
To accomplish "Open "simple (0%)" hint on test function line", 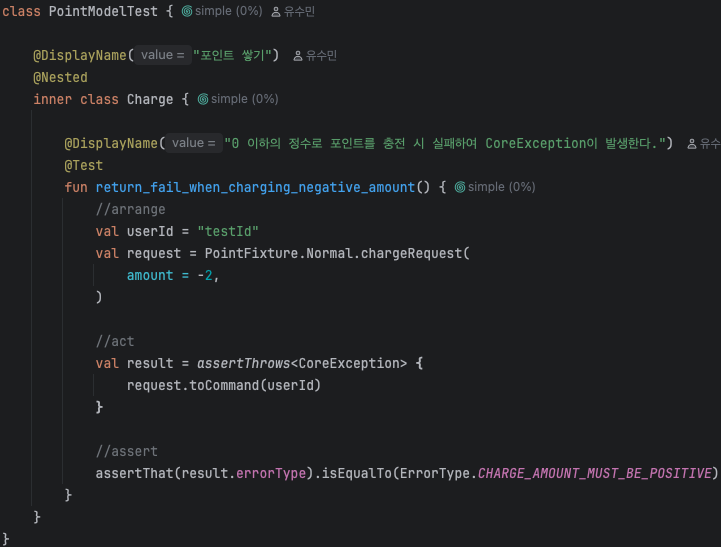I will (502, 187).
